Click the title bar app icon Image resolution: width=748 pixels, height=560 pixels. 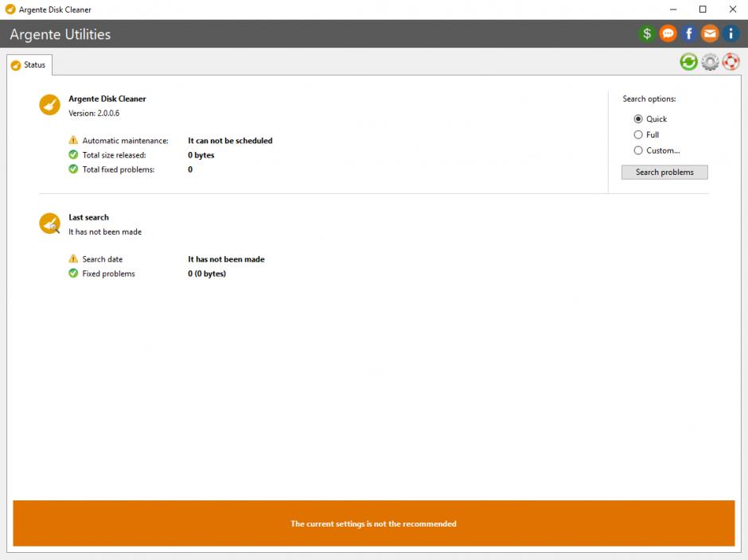(10, 9)
